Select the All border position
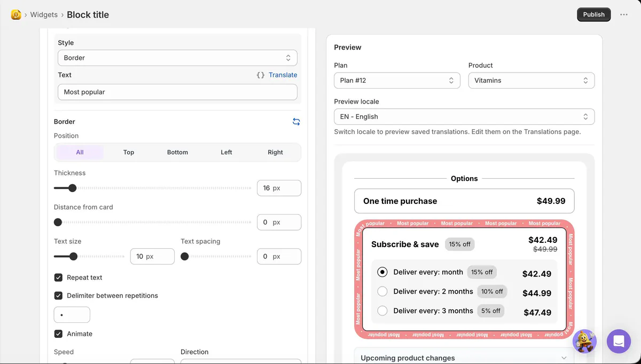The width and height of the screenshot is (641, 364). pyautogui.click(x=80, y=152)
